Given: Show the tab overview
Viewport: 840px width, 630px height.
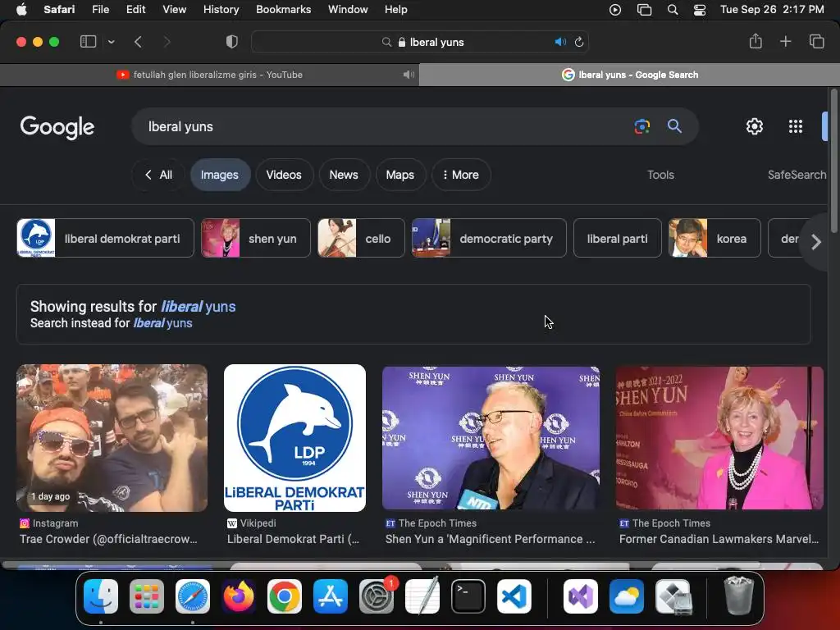Looking at the screenshot, I should [816, 41].
